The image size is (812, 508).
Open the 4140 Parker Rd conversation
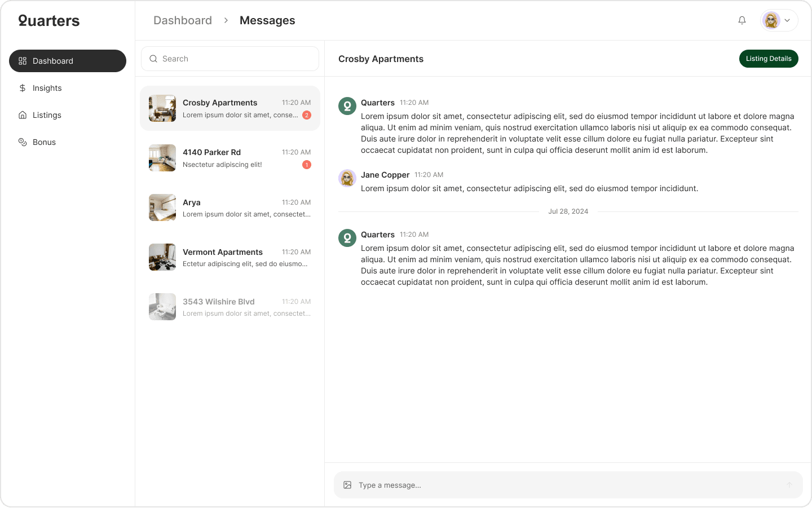(x=230, y=158)
